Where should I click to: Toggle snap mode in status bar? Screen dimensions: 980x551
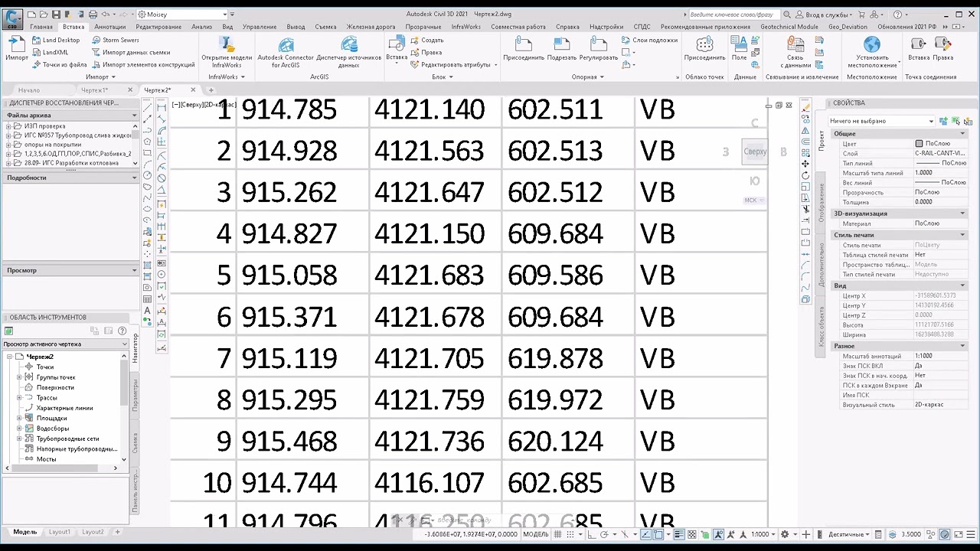tap(570, 534)
